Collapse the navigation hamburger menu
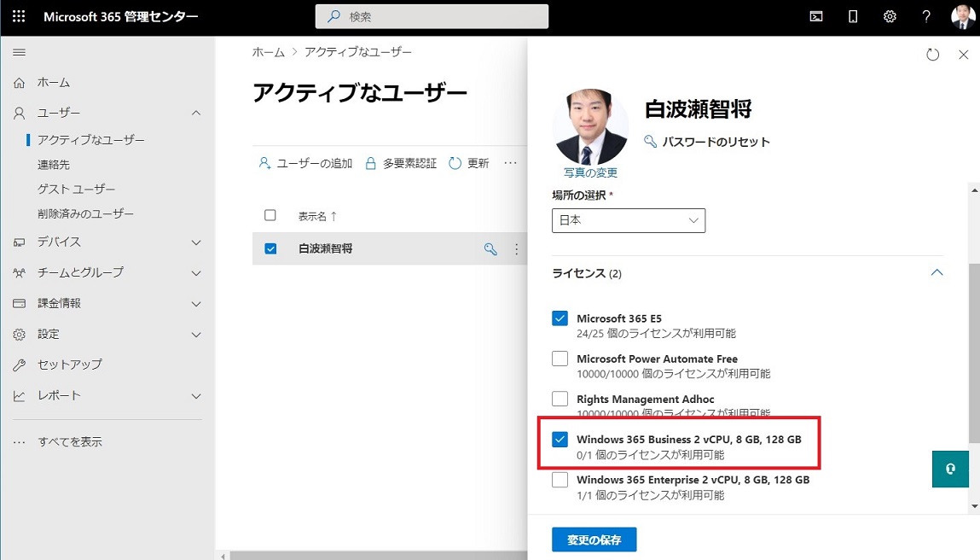Viewport: 980px width, 560px height. 20,53
